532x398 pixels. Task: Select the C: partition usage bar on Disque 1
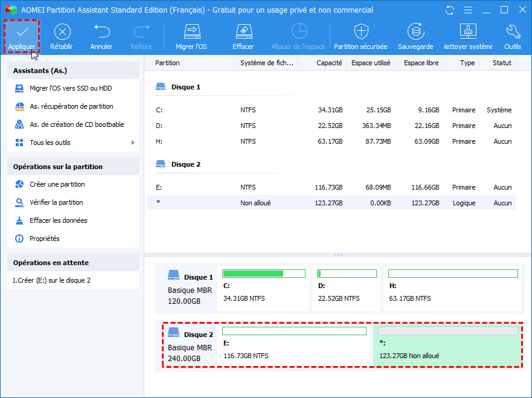point(264,274)
